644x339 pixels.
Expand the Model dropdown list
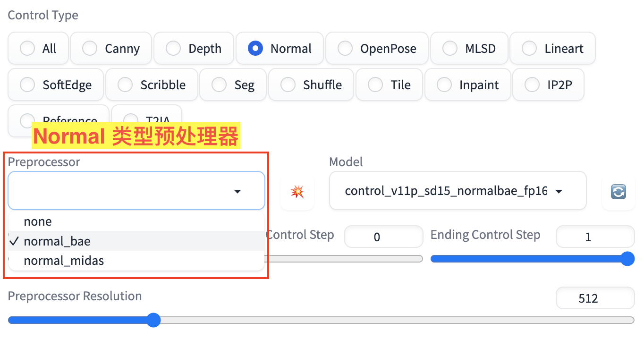559,191
